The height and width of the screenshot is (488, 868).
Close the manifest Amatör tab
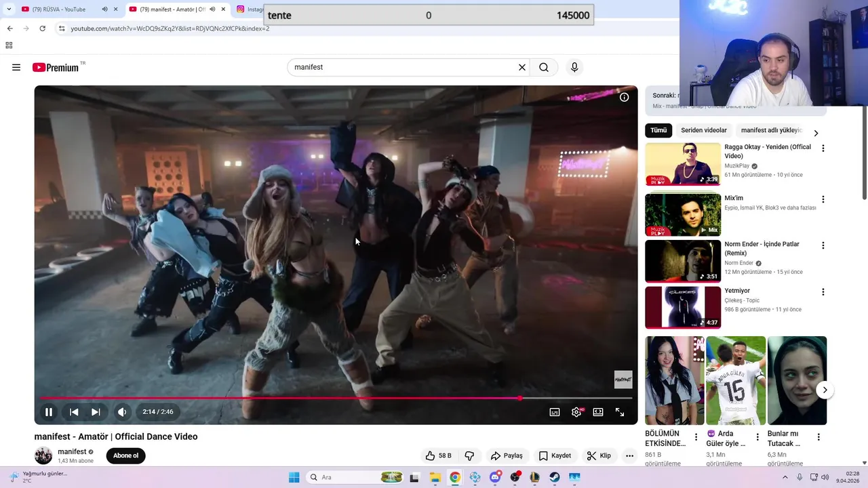[224, 9]
